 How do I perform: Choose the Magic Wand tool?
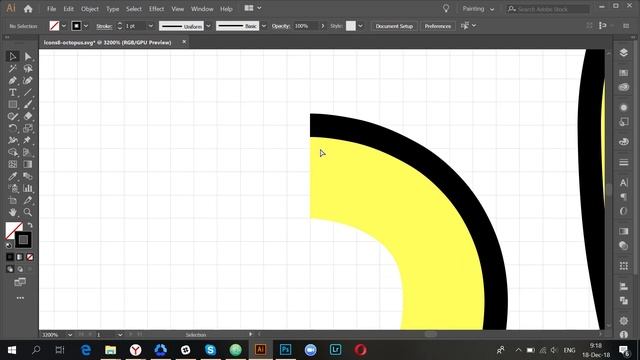click(x=13, y=69)
